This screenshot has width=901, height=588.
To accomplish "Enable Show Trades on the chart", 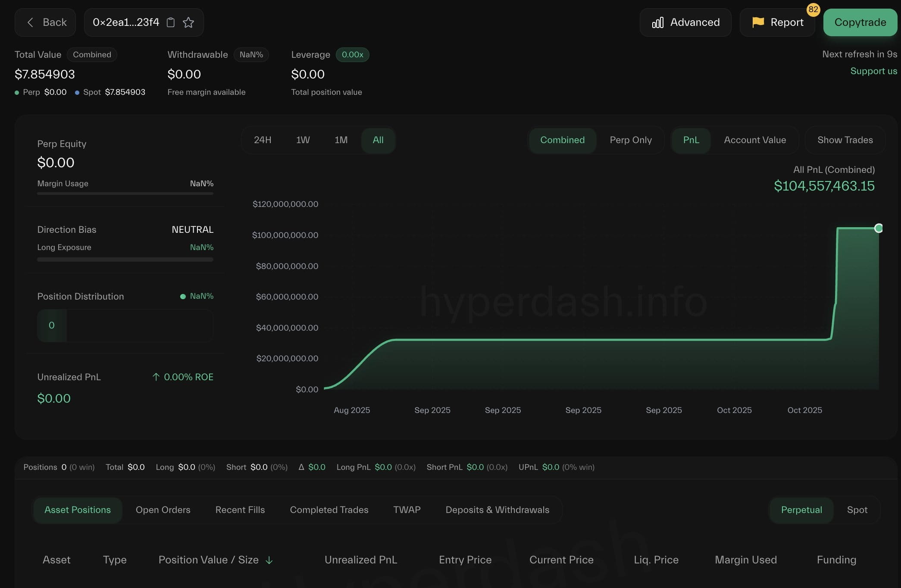I will 845,140.
